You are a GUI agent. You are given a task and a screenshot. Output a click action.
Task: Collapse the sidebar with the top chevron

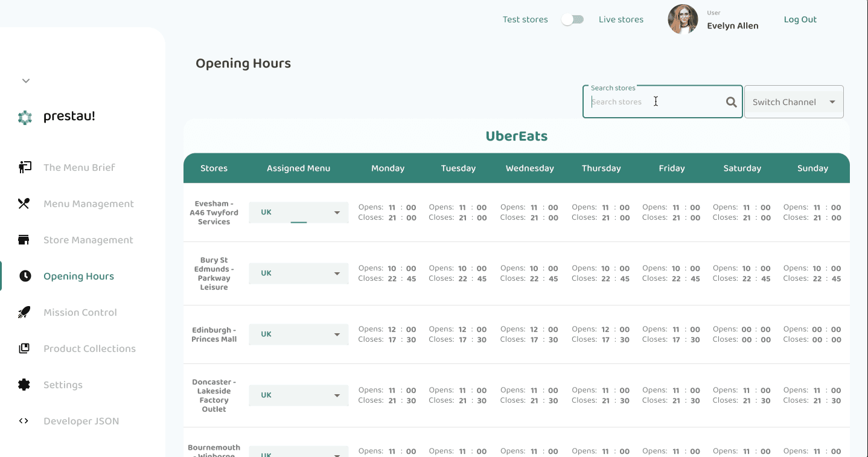click(25, 80)
